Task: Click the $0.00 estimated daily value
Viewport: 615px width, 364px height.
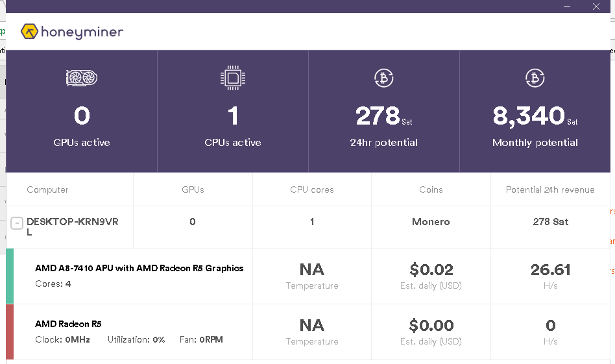Action: (431, 326)
